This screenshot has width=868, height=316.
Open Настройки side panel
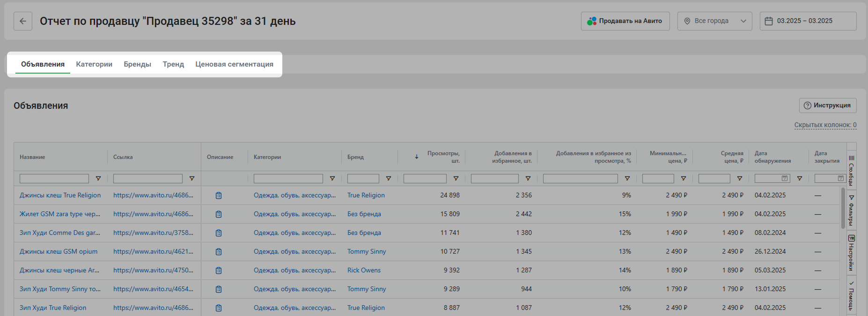pyautogui.click(x=852, y=253)
